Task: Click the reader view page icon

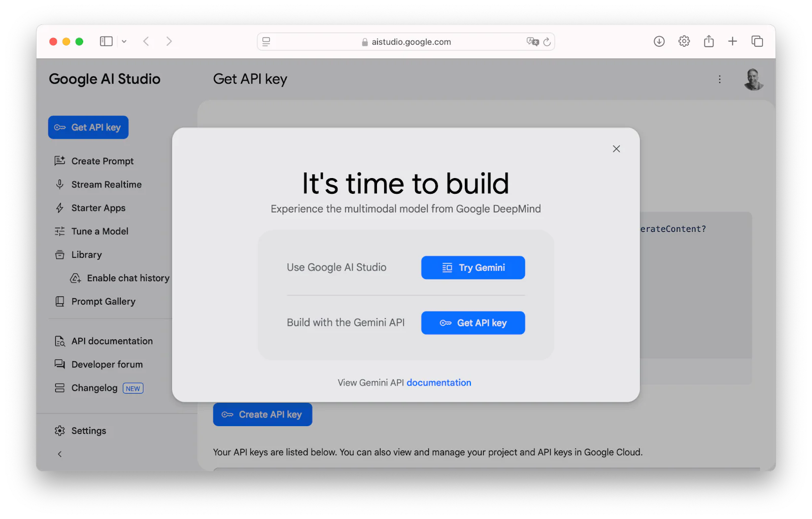Action: pyautogui.click(x=266, y=42)
